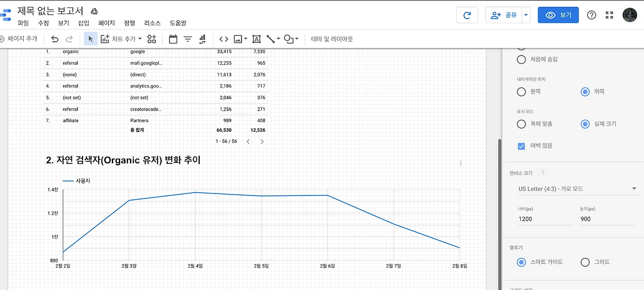The image size is (644, 290).
Task: Insert a text box icon
Action: tap(256, 39)
